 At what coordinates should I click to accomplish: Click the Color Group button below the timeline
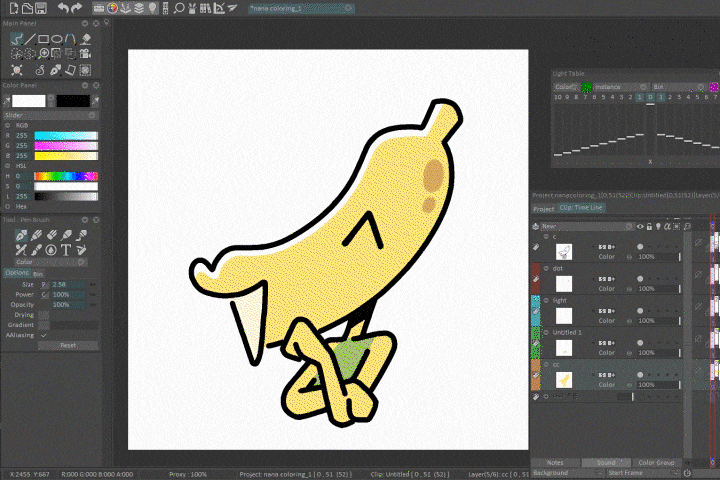[x=657, y=463]
